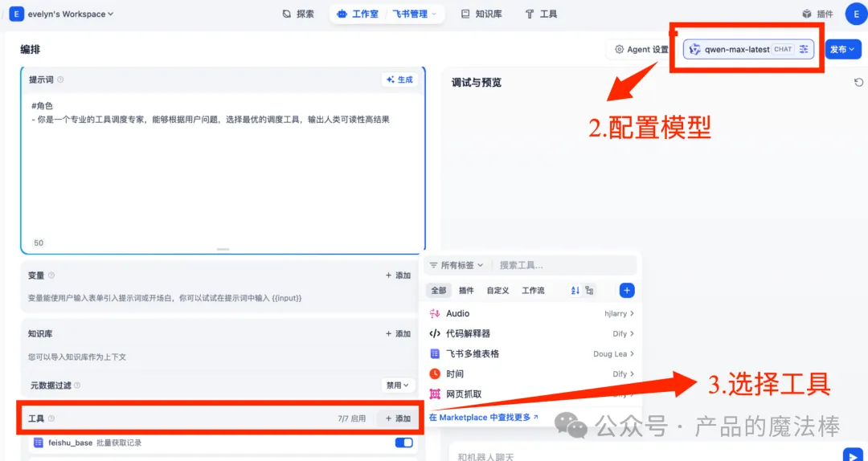Click the user profile avatar E
This screenshot has width=868, height=461.
[x=857, y=14]
